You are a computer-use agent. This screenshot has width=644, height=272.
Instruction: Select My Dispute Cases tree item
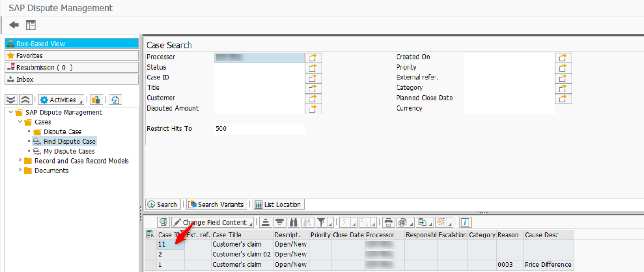click(x=69, y=152)
